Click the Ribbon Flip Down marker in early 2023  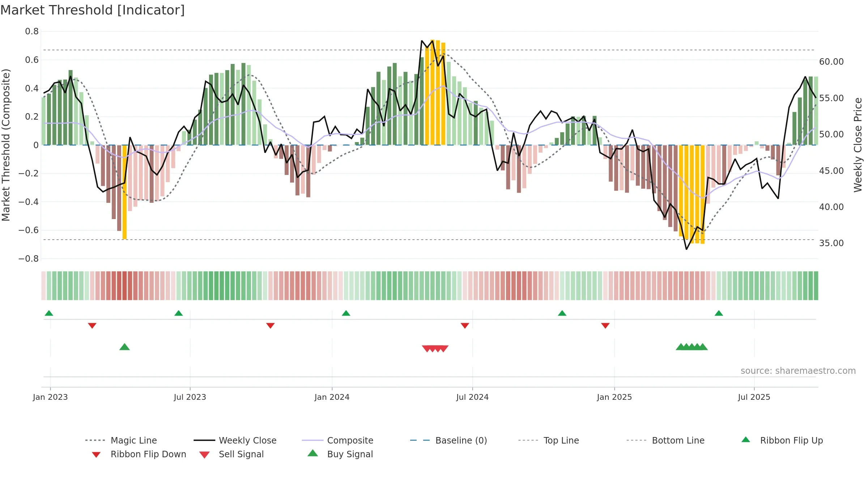tap(92, 326)
